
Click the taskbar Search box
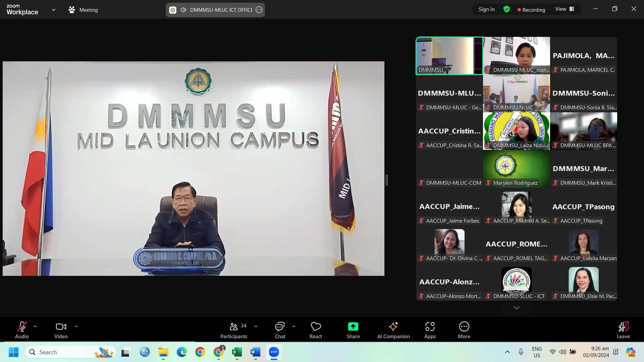(x=70, y=352)
